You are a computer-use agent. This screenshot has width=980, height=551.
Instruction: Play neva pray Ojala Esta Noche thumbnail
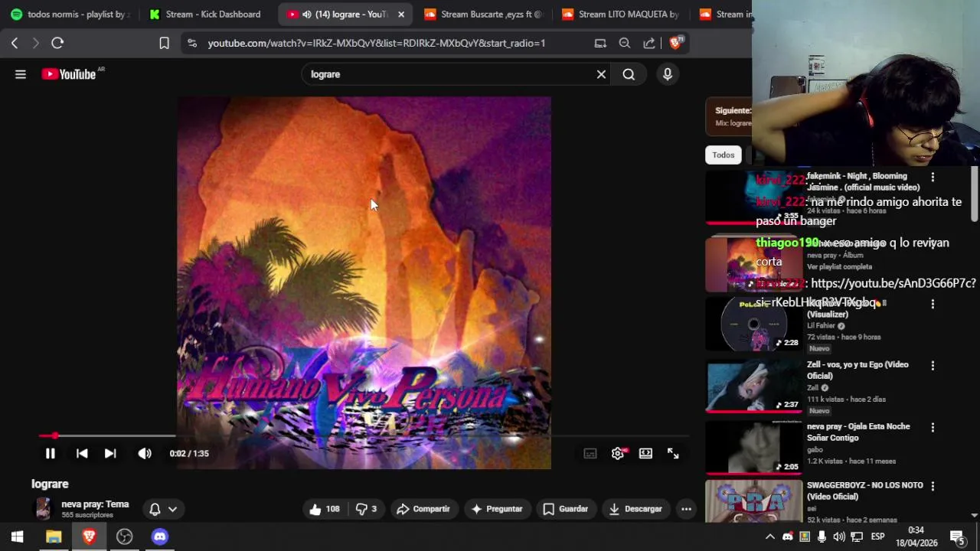[x=754, y=448]
